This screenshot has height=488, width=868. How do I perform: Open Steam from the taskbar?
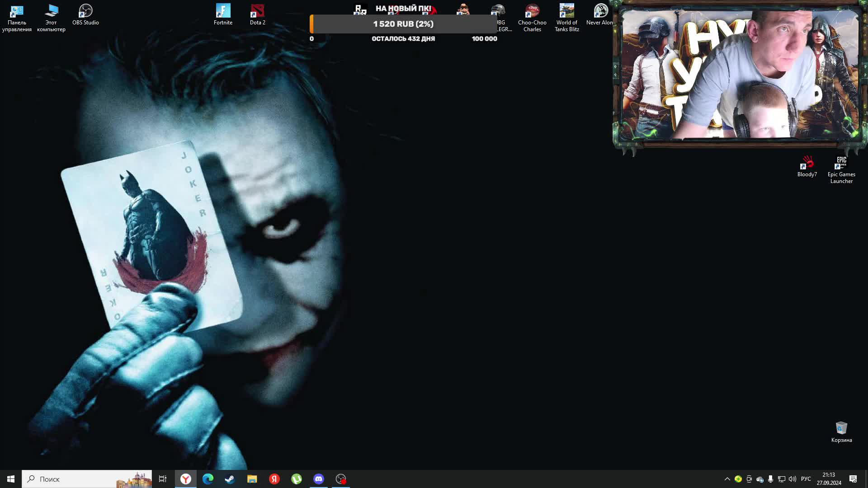point(230,479)
